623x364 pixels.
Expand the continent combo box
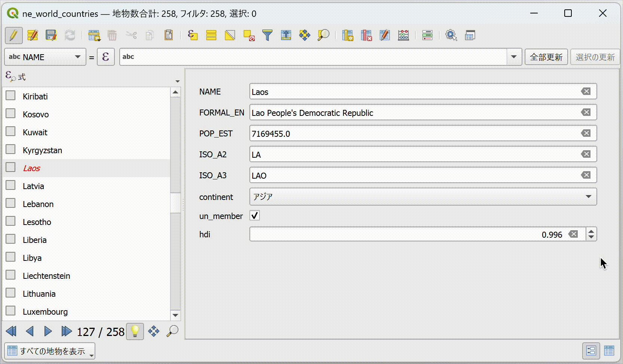pos(423,197)
